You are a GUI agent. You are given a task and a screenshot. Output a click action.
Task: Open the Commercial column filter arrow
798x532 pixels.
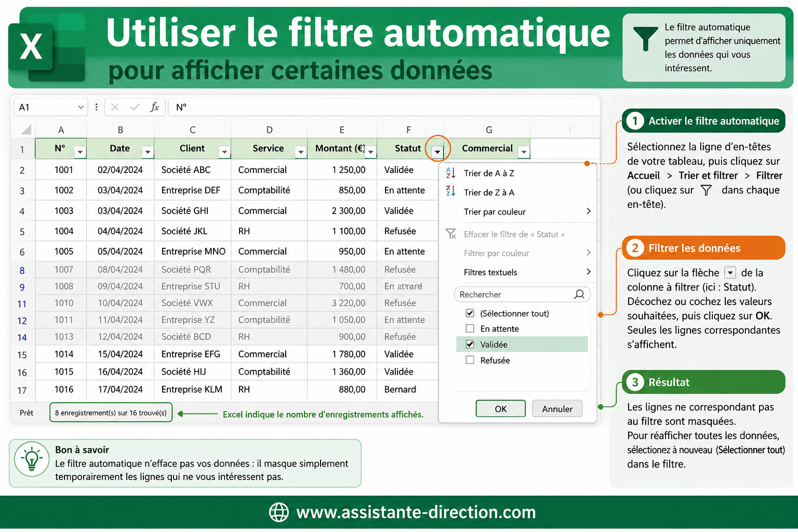(x=524, y=152)
